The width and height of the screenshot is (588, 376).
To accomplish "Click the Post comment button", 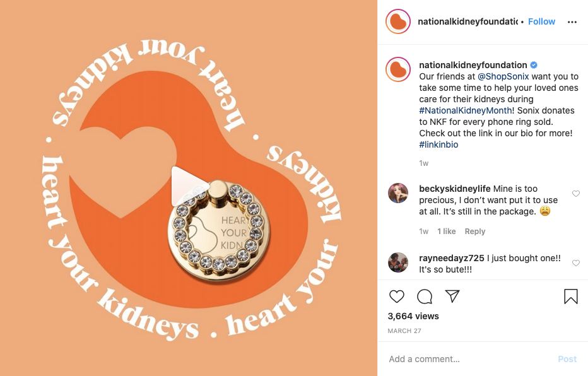I will click(567, 359).
